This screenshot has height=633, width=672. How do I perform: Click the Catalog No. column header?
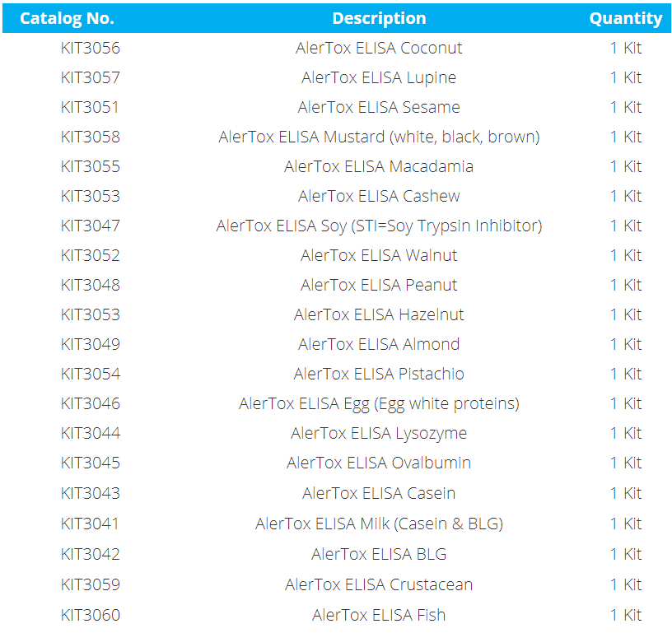tap(67, 18)
